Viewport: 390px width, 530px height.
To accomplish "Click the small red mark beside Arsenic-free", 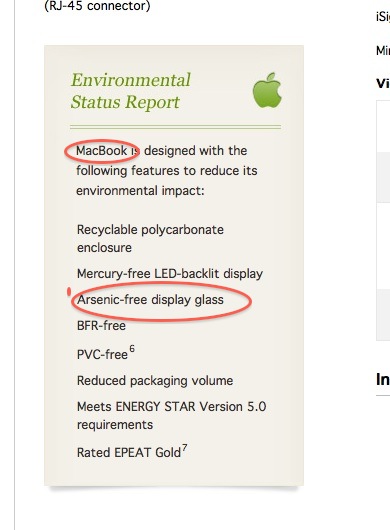I will (x=69, y=291).
